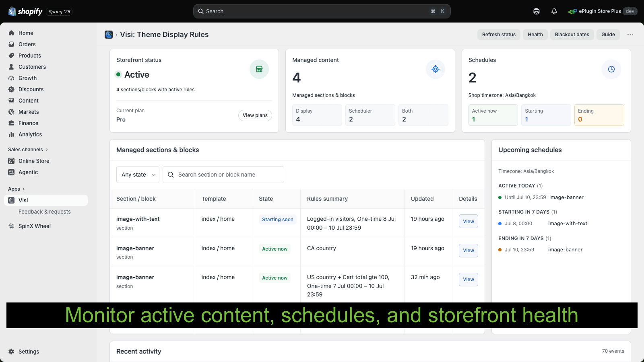The height and width of the screenshot is (362, 644).
Task: Open the Any state filter dropdown
Action: 138,175
